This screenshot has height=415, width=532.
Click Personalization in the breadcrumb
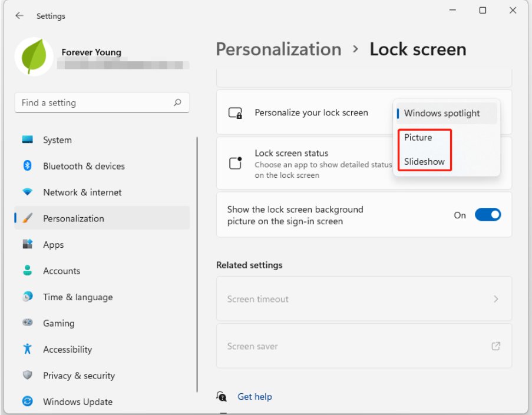277,49
